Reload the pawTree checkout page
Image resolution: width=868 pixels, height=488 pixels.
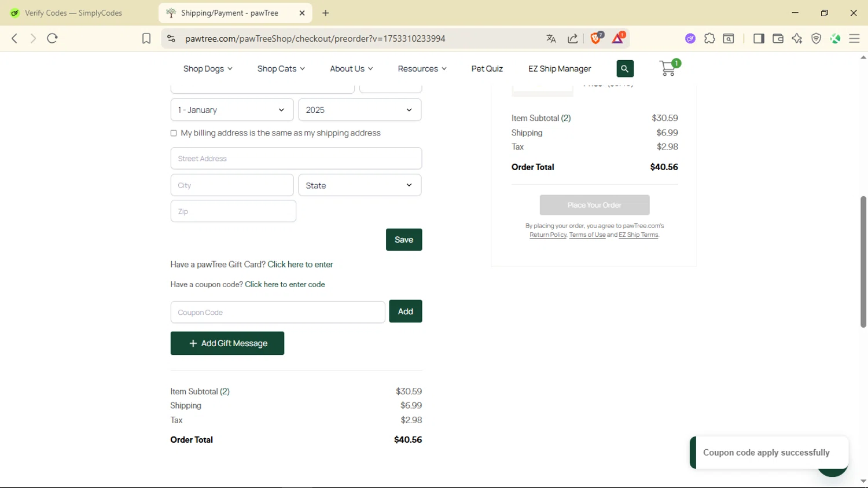(53, 38)
